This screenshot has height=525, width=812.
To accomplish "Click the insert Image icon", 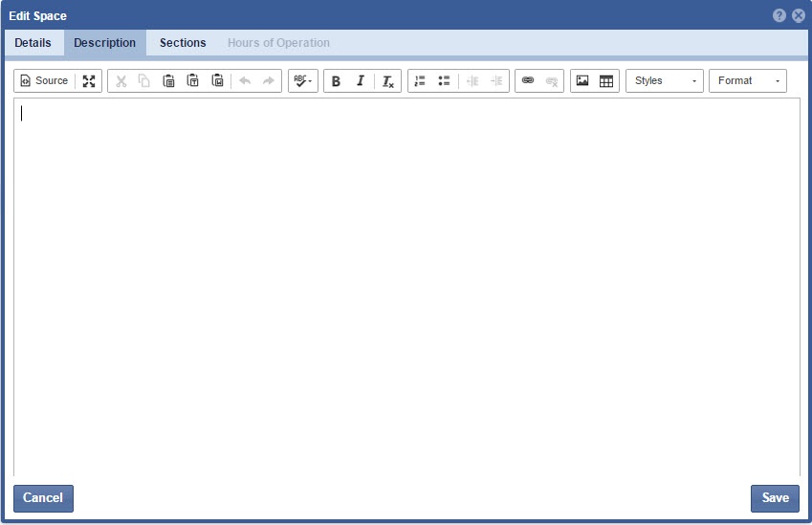I will point(582,81).
